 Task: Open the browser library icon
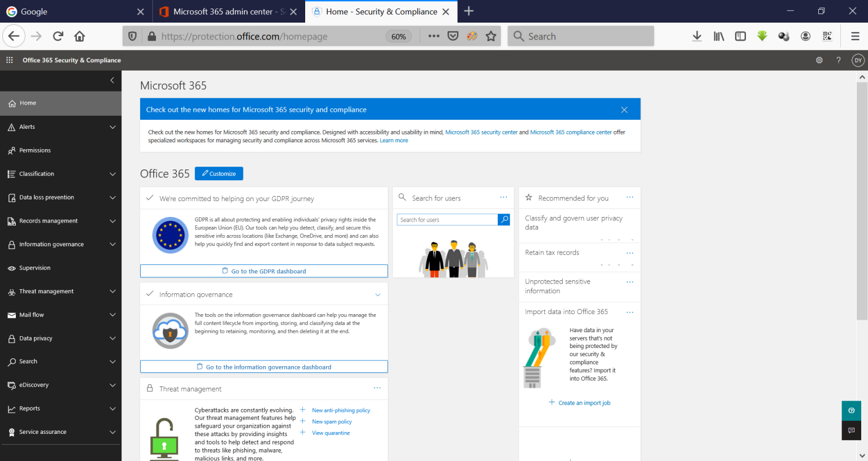click(719, 36)
